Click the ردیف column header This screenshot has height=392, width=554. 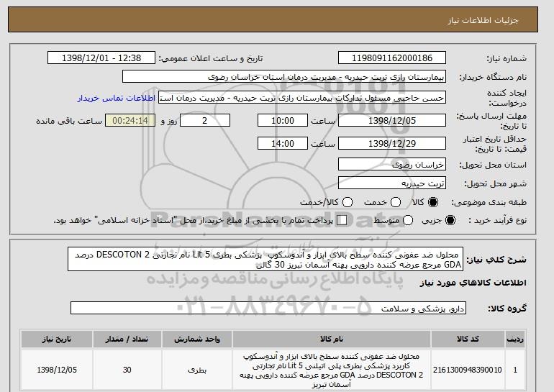pos(515,339)
